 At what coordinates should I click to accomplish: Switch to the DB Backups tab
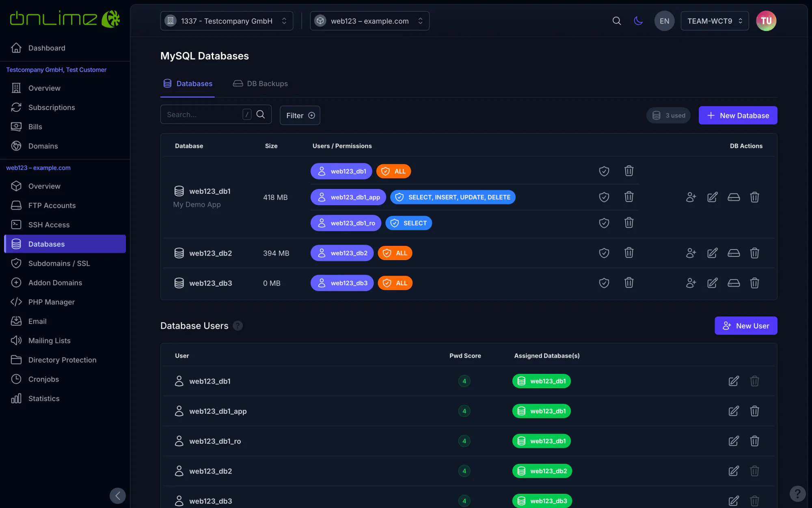pyautogui.click(x=260, y=84)
